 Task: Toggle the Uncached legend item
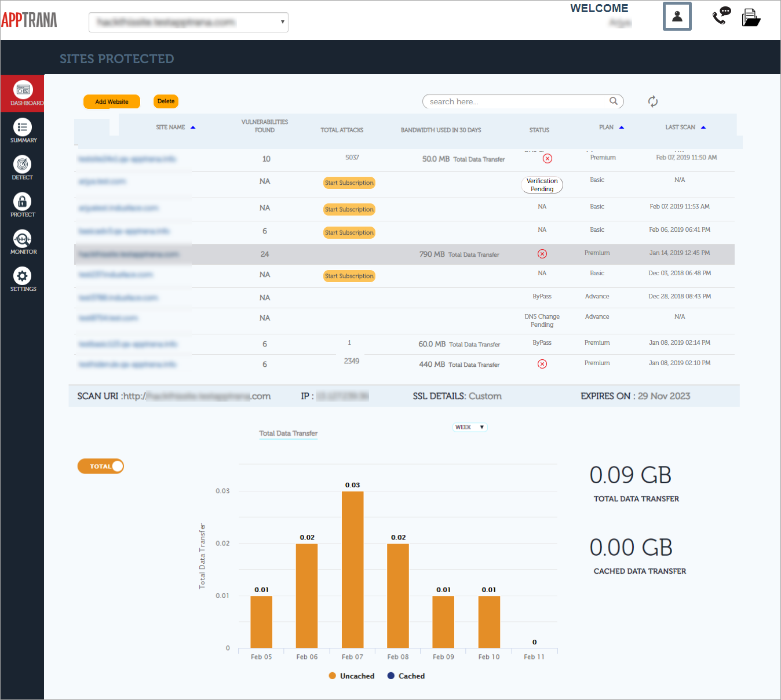pyautogui.click(x=352, y=676)
